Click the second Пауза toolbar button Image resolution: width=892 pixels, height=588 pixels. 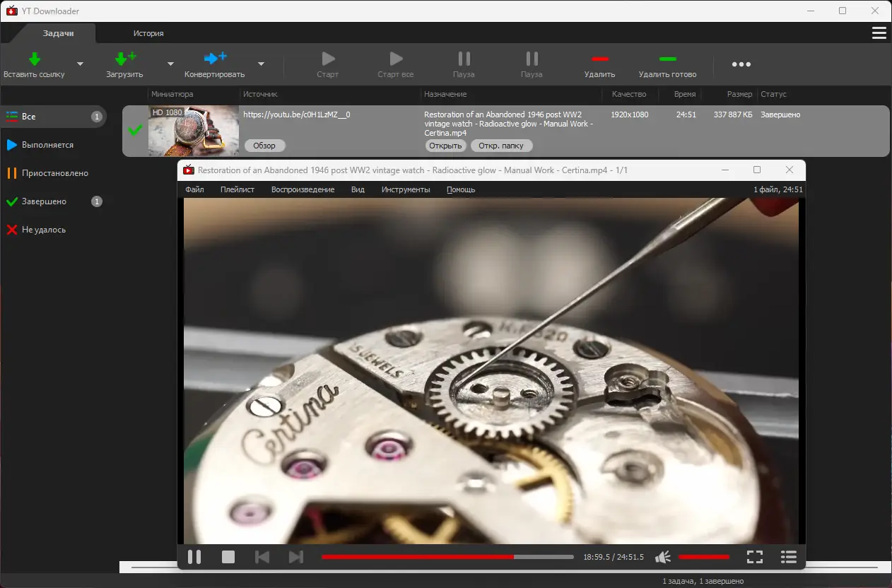[x=532, y=64]
